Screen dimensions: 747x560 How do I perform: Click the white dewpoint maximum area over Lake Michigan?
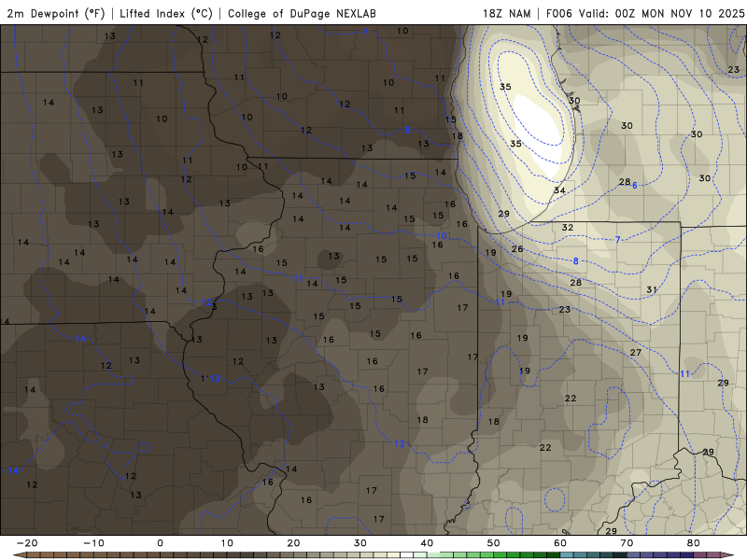coord(539,134)
